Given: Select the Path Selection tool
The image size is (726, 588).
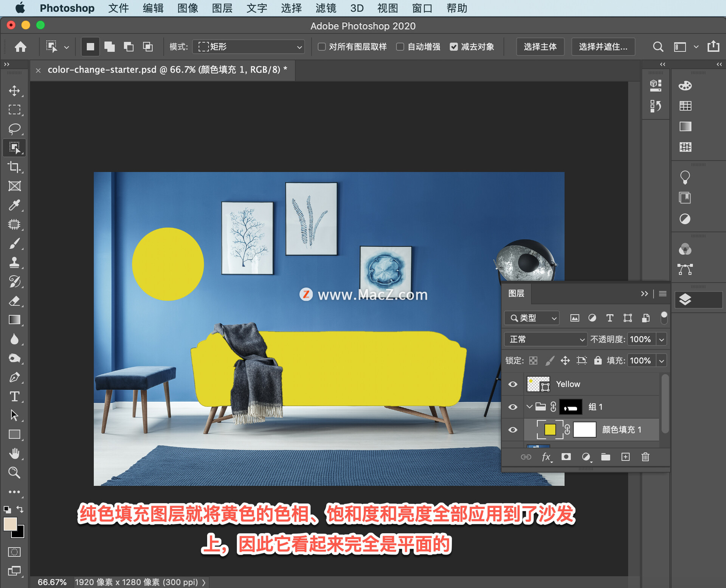Looking at the screenshot, I should click(14, 415).
